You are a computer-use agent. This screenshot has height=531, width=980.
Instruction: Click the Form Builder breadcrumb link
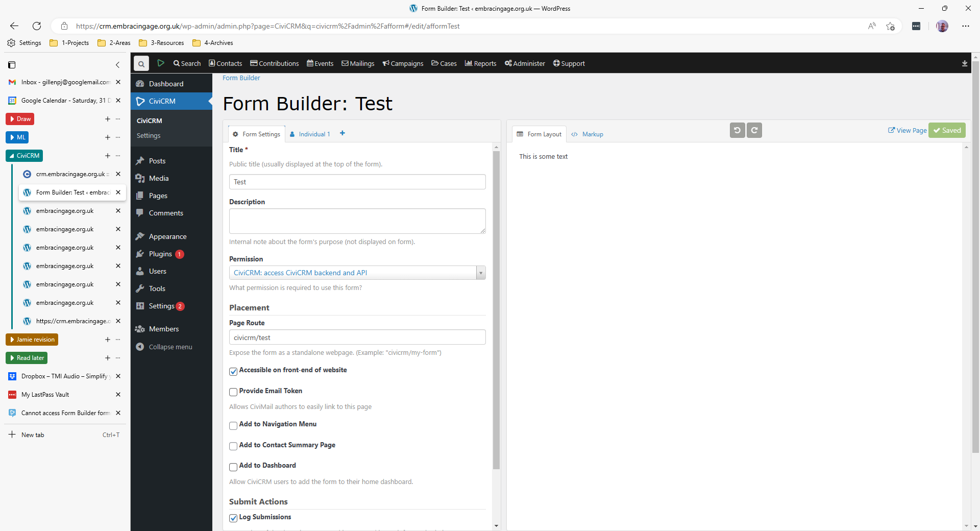pyautogui.click(x=241, y=78)
